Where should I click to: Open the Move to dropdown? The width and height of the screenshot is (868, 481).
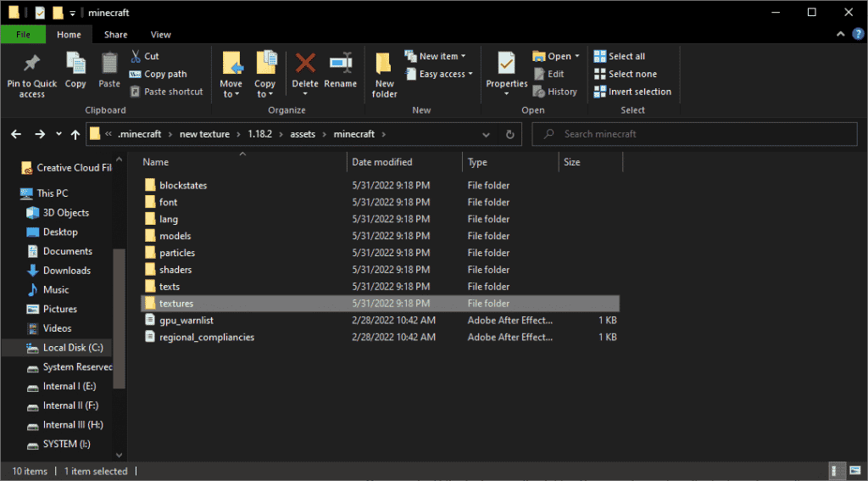231,75
